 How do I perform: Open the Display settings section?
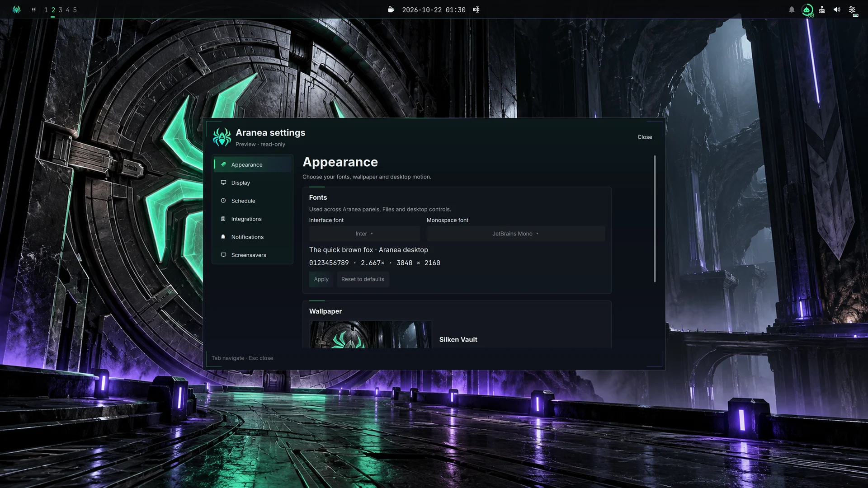253,183
